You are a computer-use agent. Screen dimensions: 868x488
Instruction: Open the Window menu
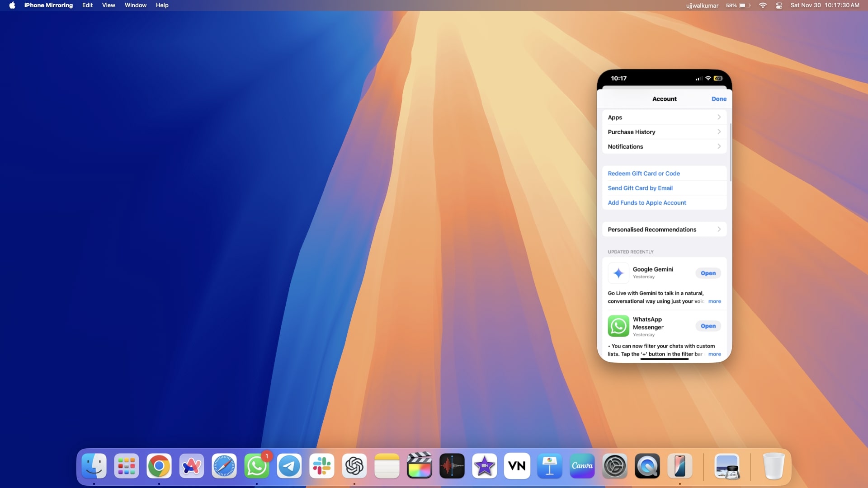point(136,5)
